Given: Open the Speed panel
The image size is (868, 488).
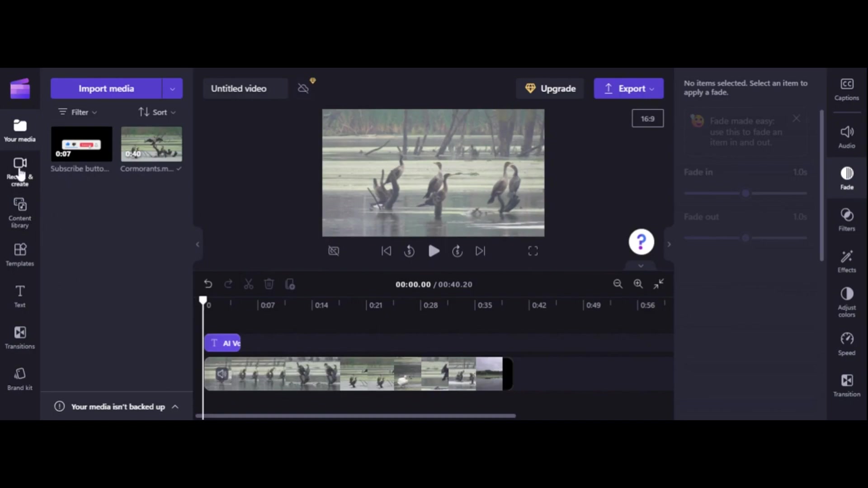Looking at the screenshot, I should pyautogui.click(x=847, y=344).
